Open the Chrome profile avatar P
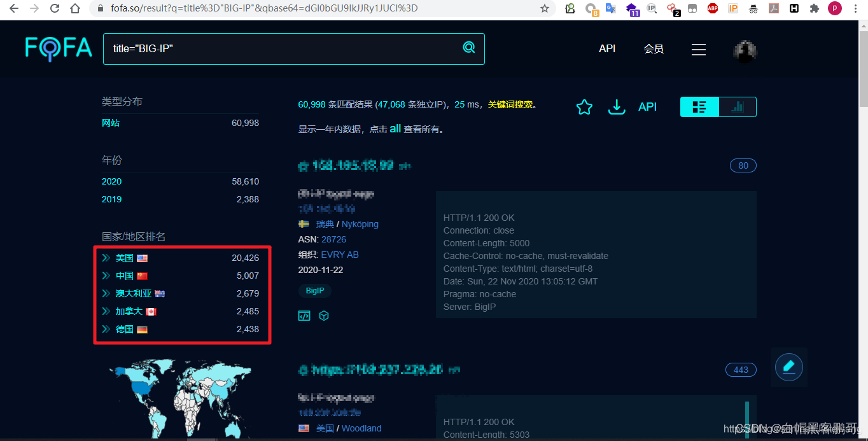Screen dimensions: 868x441 tap(834, 8)
